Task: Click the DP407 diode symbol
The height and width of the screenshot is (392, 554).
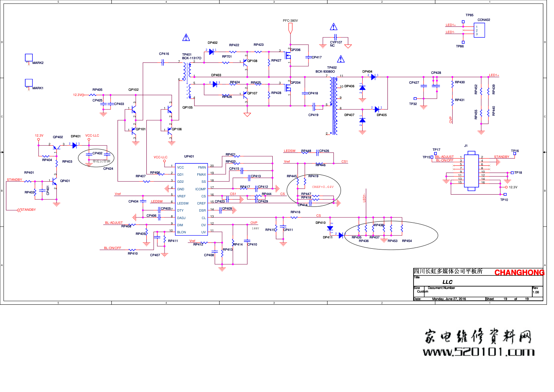Action: 362,120
